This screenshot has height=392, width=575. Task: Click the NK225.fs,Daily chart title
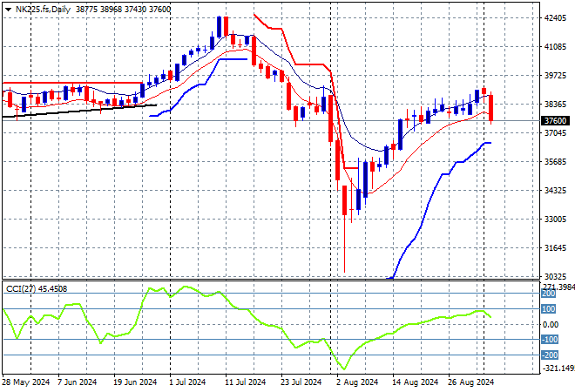pos(41,8)
